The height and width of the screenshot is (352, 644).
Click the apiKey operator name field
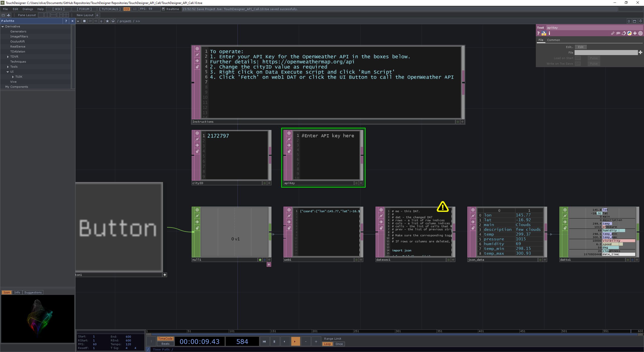click(x=594, y=28)
